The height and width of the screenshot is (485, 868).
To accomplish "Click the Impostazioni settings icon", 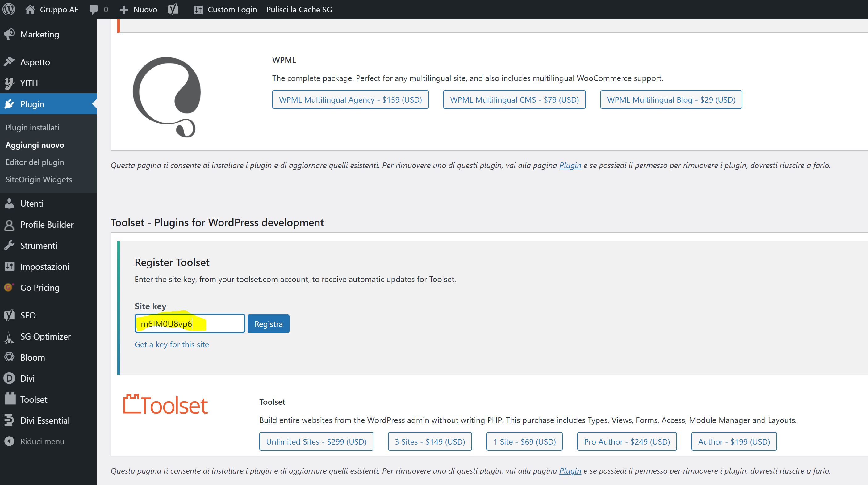I will pyautogui.click(x=10, y=267).
